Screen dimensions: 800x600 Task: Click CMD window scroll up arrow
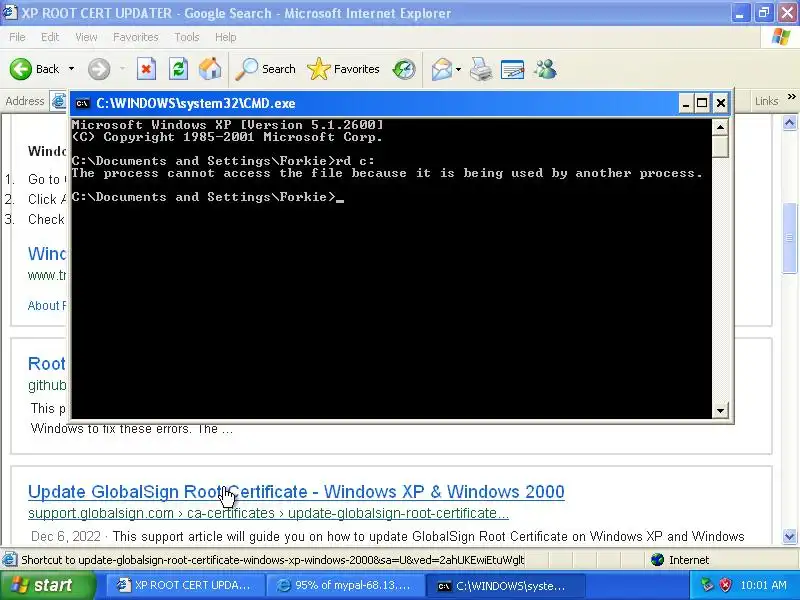(x=720, y=127)
